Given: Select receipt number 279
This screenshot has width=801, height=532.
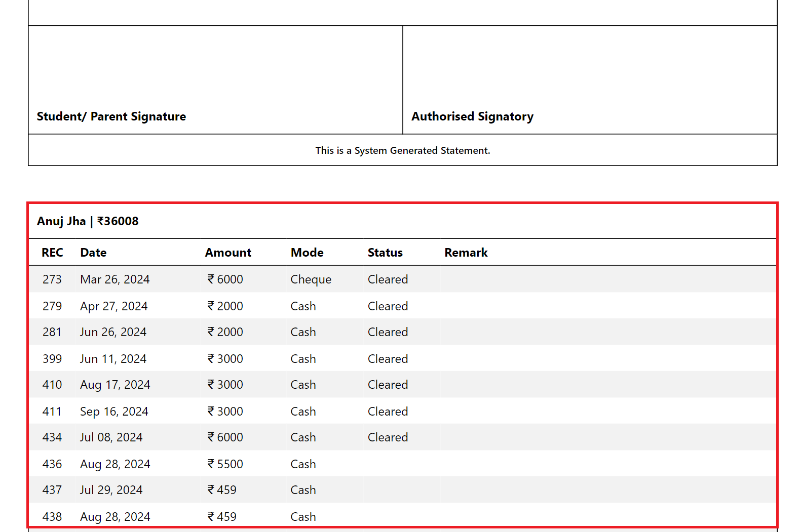Looking at the screenshot, I should [x=52, y=306].
